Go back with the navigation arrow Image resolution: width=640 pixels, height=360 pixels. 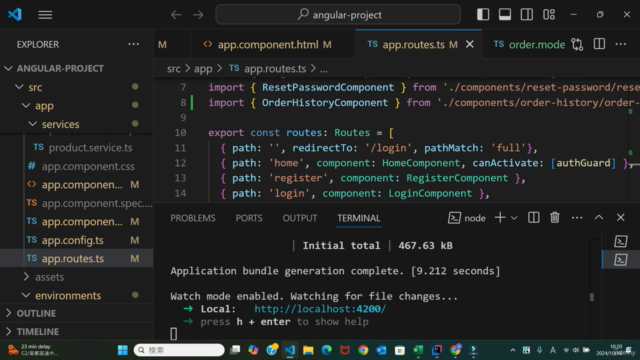click(176, 15)
